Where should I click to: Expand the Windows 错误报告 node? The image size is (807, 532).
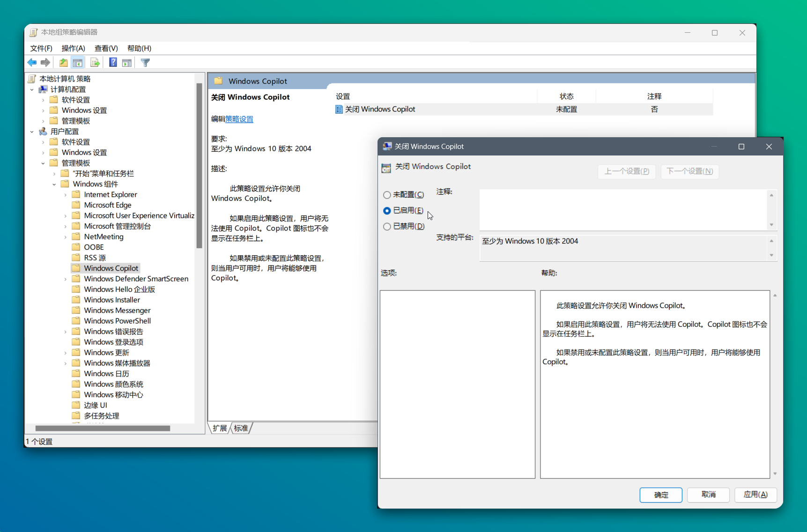pos(66,332)
